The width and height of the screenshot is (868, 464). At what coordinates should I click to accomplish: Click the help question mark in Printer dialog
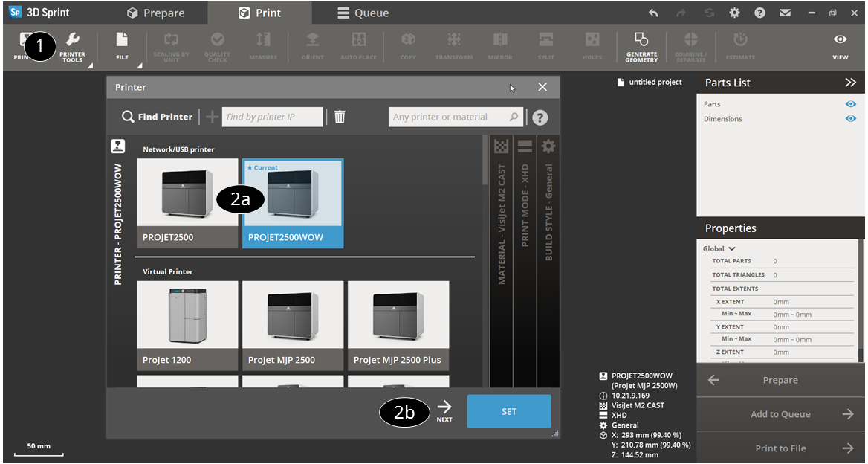(x=540, y=117)
